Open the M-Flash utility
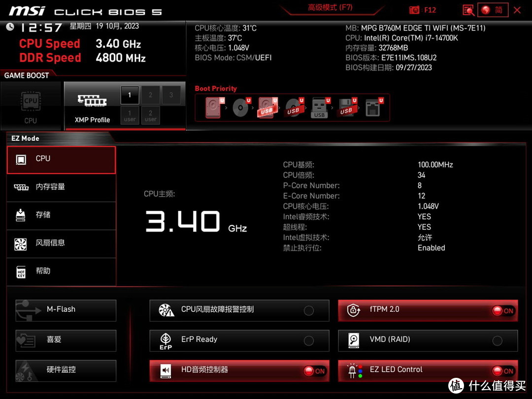The height and width of the screenshot is (399, 532). (x=66, y=310)
